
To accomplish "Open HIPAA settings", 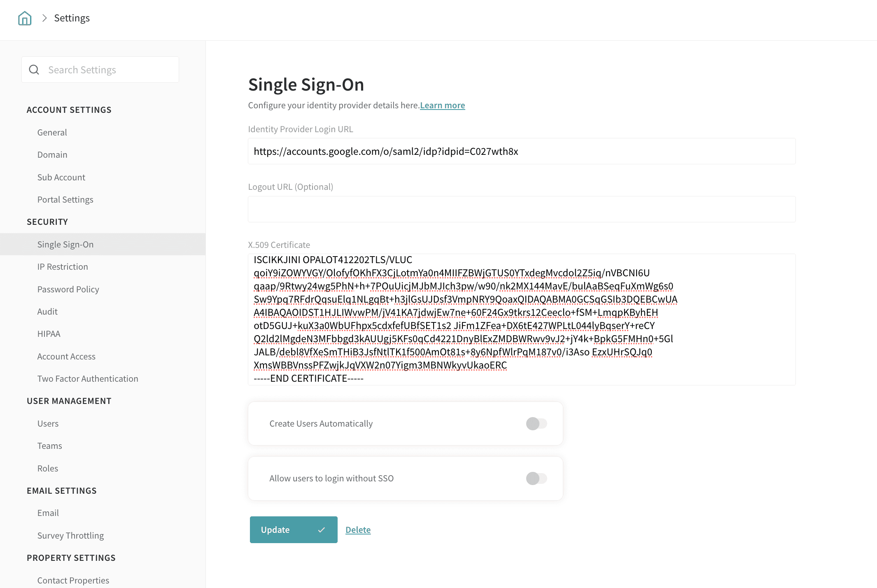I will [x=49, y=334].
